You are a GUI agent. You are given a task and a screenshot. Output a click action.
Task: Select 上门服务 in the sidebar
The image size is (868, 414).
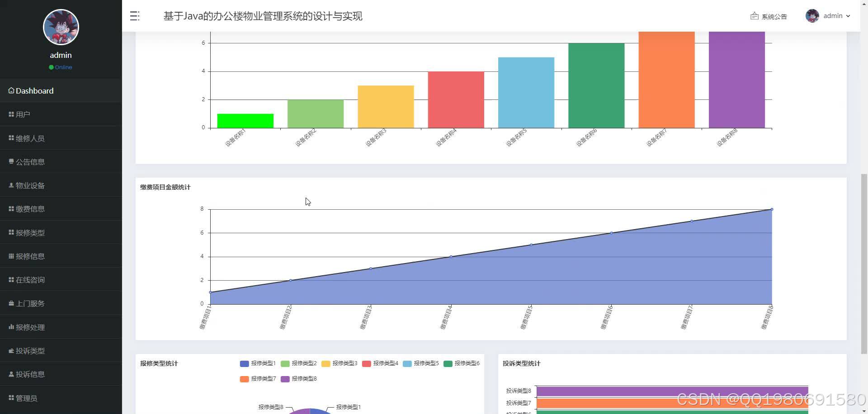(x=61, y=303)
